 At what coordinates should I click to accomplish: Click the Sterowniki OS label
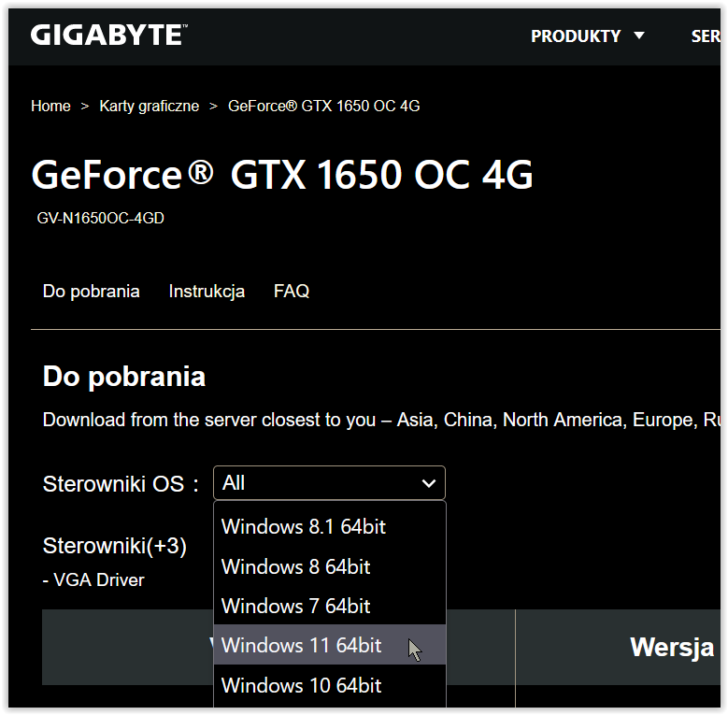(x=121, y=484)
